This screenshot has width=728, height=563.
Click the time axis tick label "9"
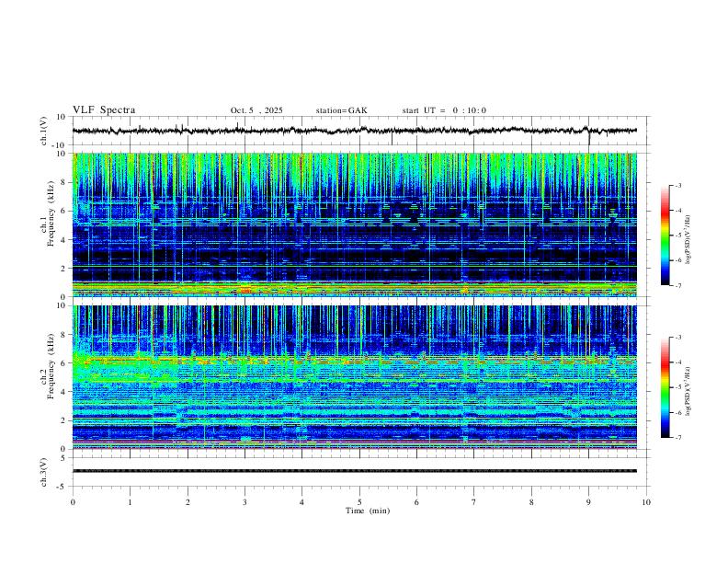click(588, 502)
